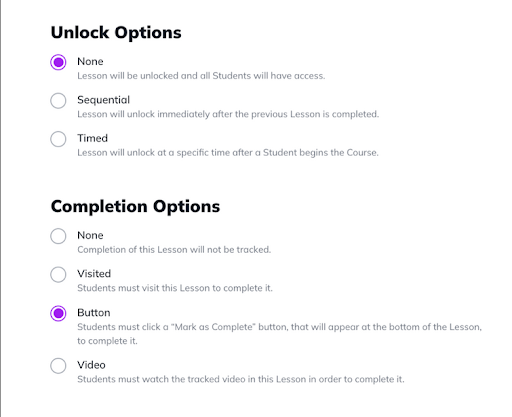Click the Sequential option label
The image size is (512, 417).
103,100
